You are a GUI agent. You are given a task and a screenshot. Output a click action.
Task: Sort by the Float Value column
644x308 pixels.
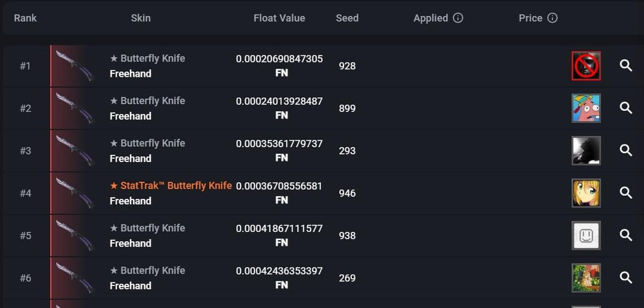[279, 18]
